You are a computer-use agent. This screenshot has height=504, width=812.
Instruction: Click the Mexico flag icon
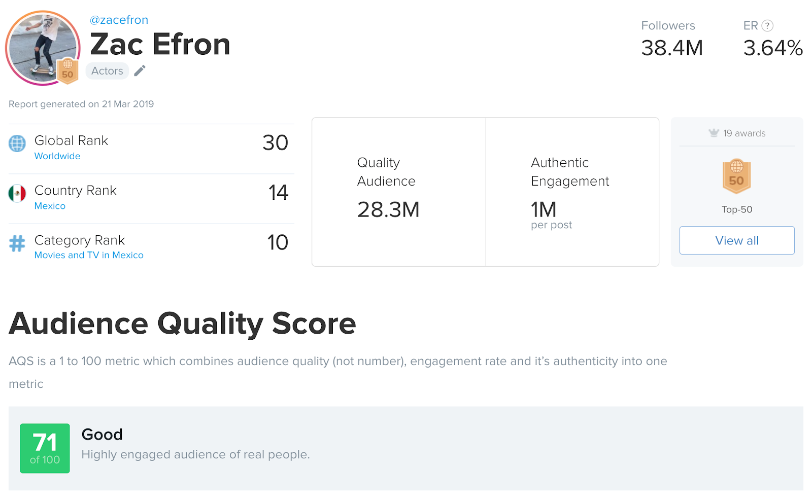click(x=17, y=193)
